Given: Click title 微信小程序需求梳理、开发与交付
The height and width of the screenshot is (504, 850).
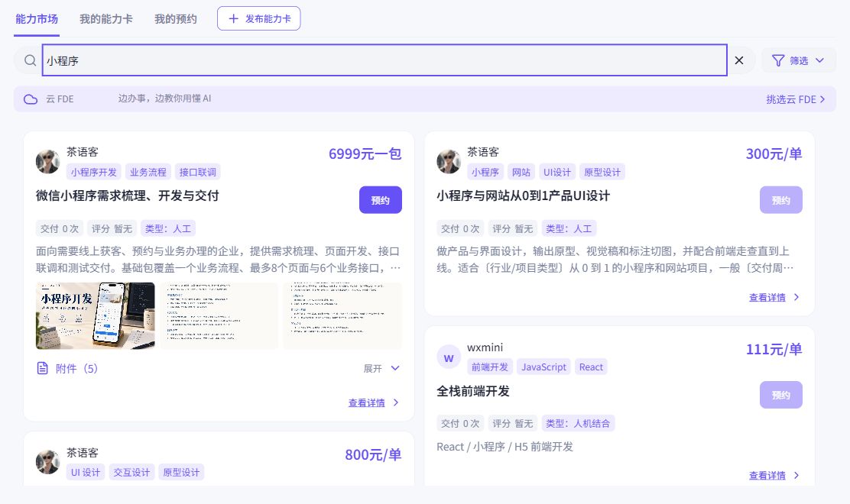Looking at the screenshot, I should [128, 196].
